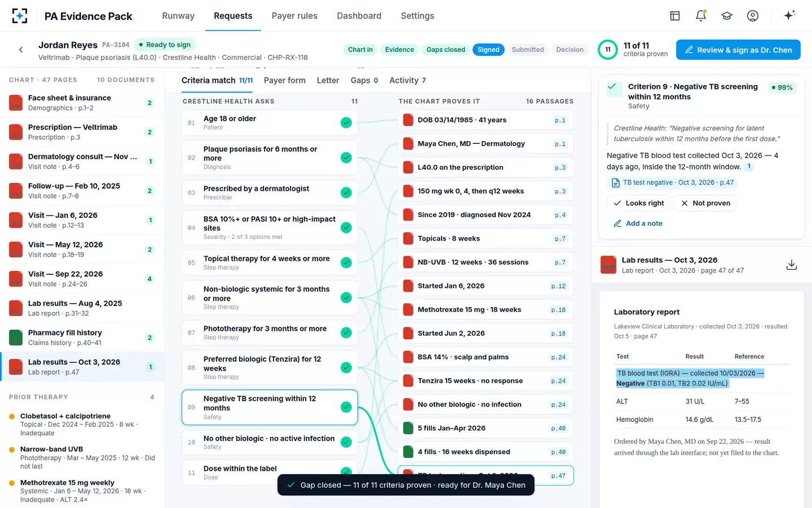
Task: Select Lab results — Aug 4, 2025 document
Action: (x=82, y=308)
